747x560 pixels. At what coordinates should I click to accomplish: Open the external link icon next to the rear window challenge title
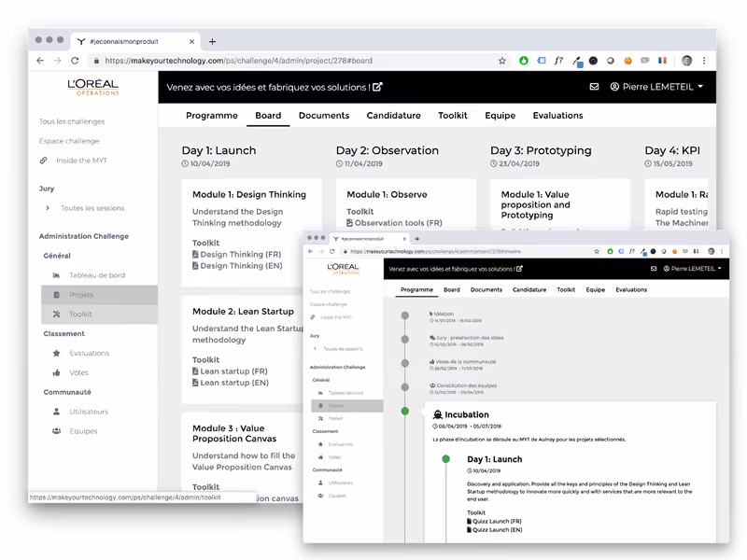pos(377,87)
